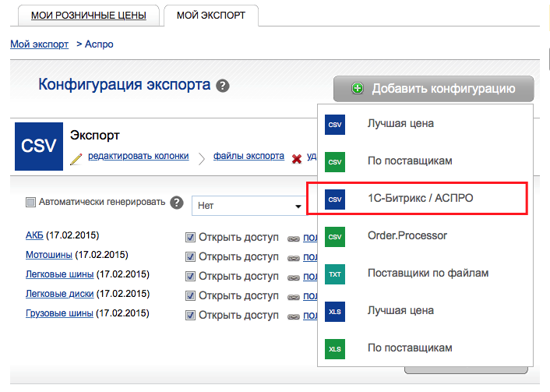Open the Легковые диски export file link
This screenshot has height=392, width=550.
[x=61, y=294]
